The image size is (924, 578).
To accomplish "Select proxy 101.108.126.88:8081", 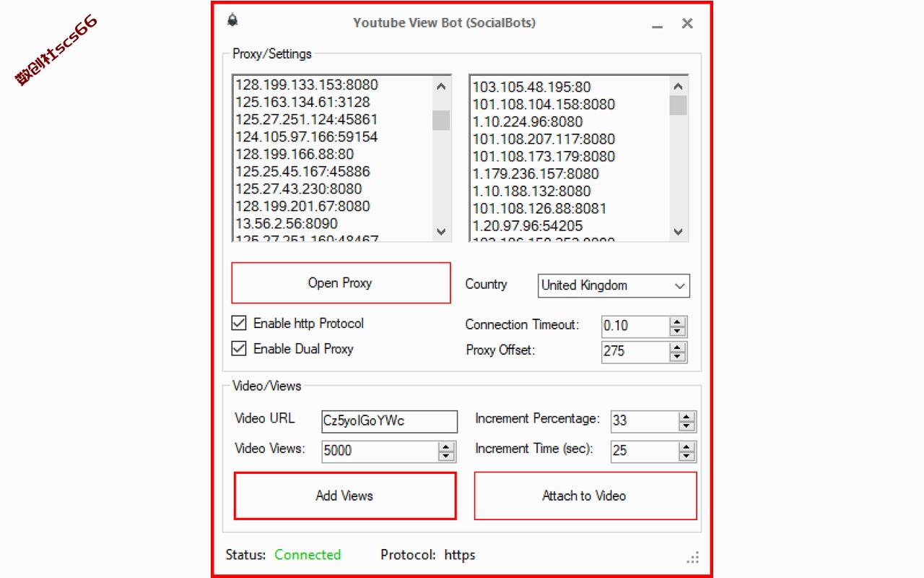I will pyautogui.click(x=540, y=208).
